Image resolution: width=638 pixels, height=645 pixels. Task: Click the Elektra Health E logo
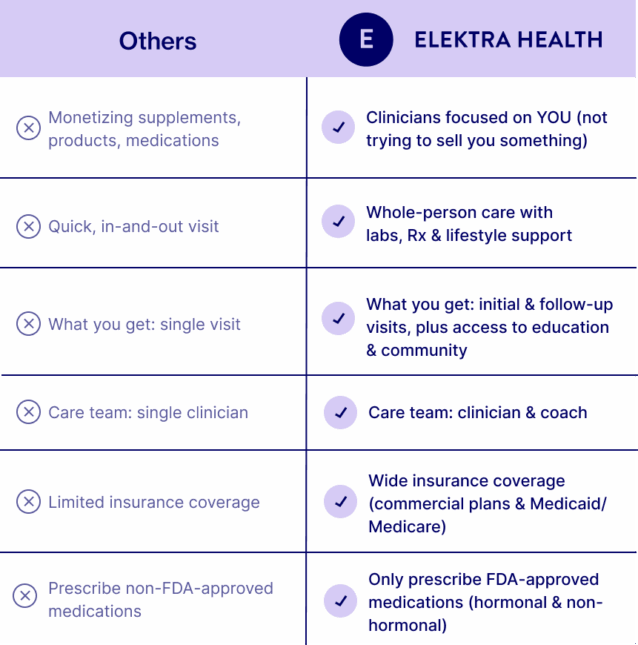pyautogui.click(x=365, y=40)
